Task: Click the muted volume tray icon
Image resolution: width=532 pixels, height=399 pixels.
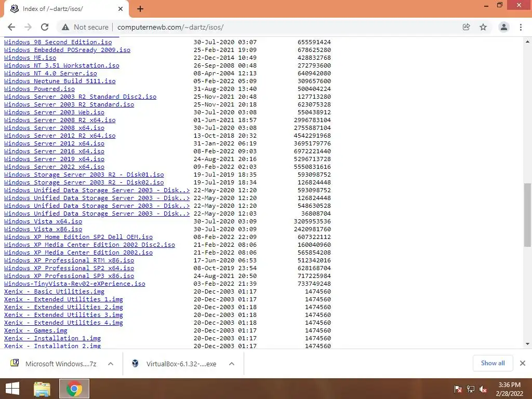Action: coord(483,389)
